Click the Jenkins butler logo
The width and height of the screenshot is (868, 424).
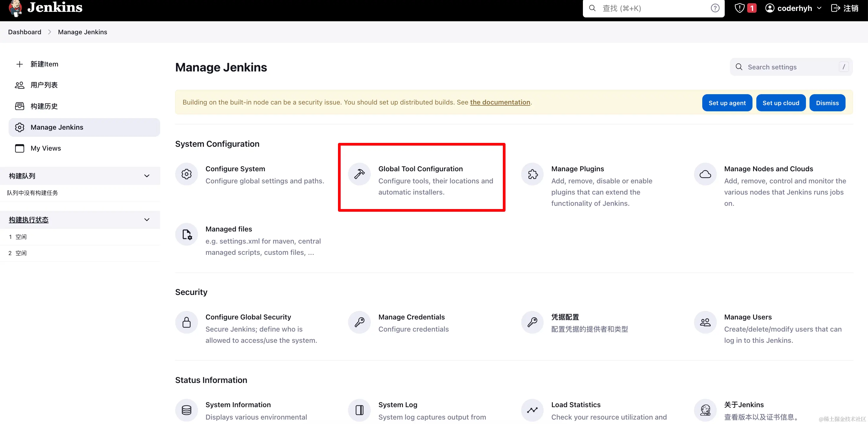tap(15, 8)
